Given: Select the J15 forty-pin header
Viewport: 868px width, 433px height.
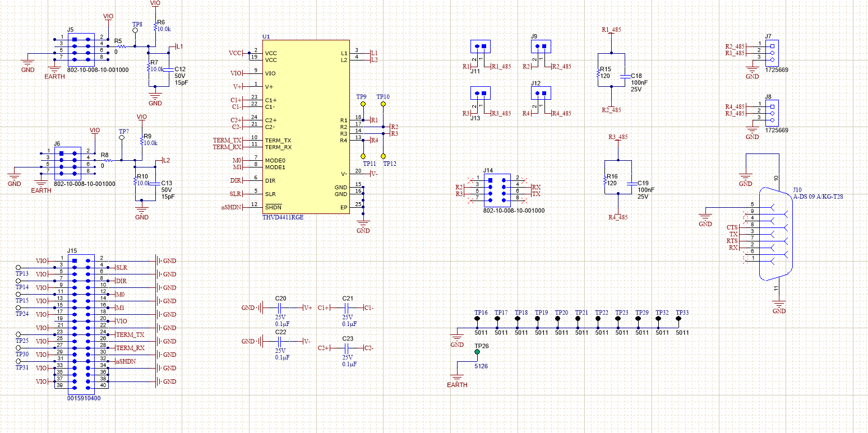Looking at the screenshot, I should tap(81, 323).
